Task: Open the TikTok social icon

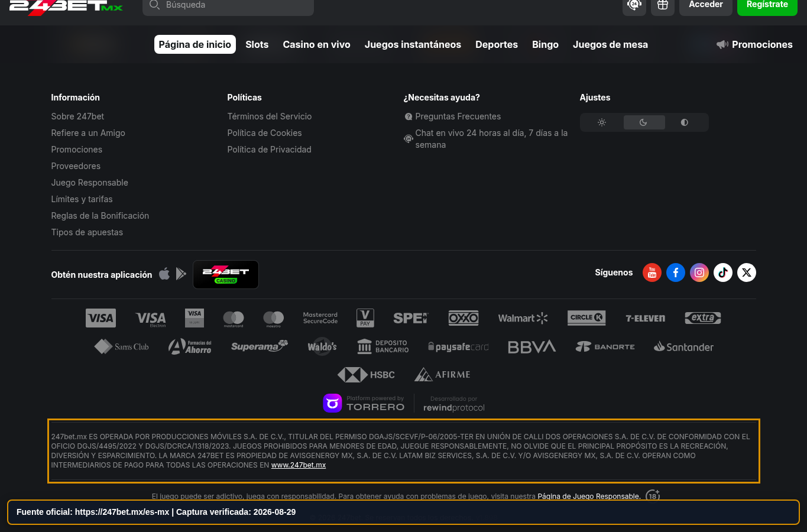Action: coord(723,273)
